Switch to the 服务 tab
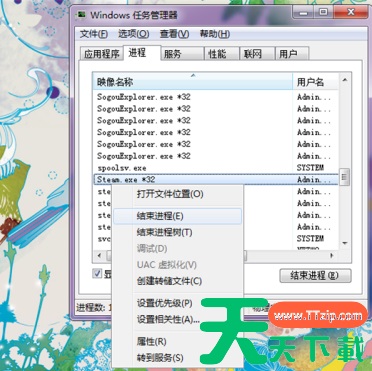The height and width of the screenshot is (371, 372). 182,54
